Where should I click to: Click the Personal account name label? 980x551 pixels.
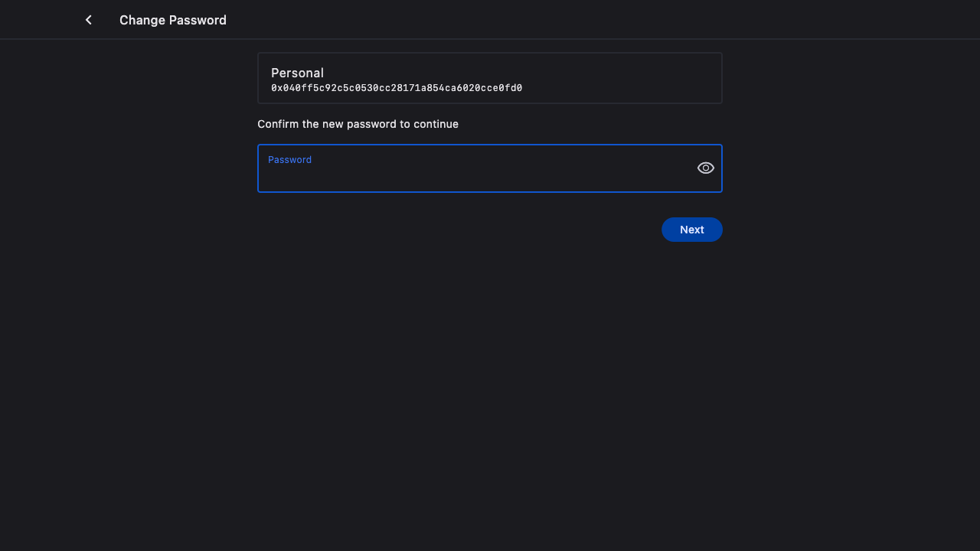coord(297,73)
